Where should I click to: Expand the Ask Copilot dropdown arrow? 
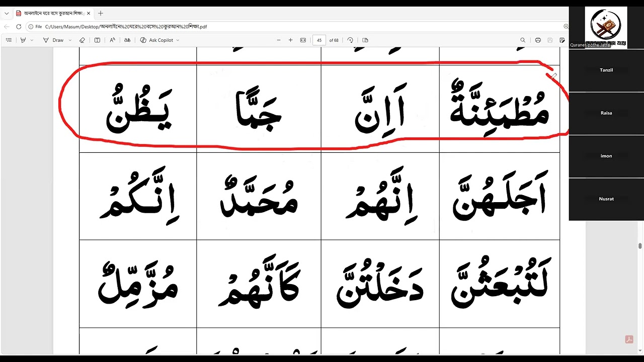click(x=178, y=40)
